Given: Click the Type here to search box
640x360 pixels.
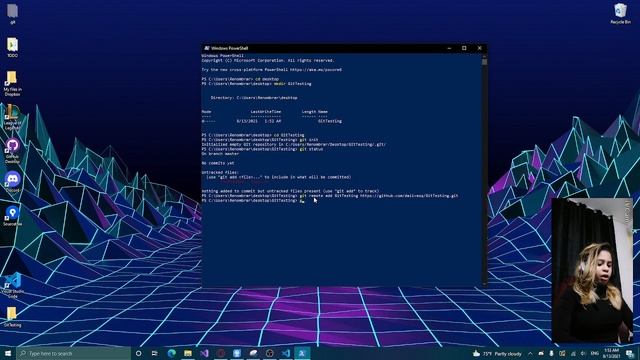Looking at the screenshot, I should 73,353.
